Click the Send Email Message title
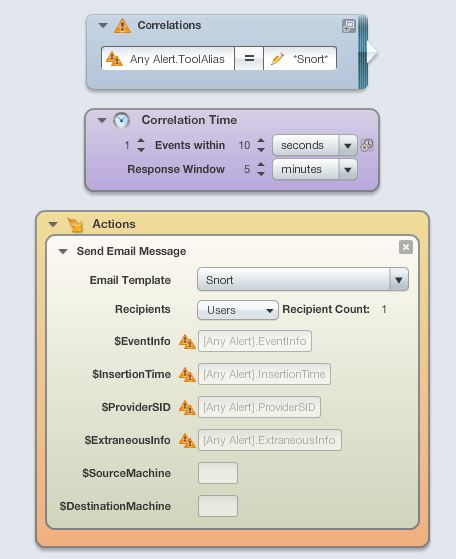Image resolution: width=456 pixels, height=559 pixels. (x=131, y=251)
